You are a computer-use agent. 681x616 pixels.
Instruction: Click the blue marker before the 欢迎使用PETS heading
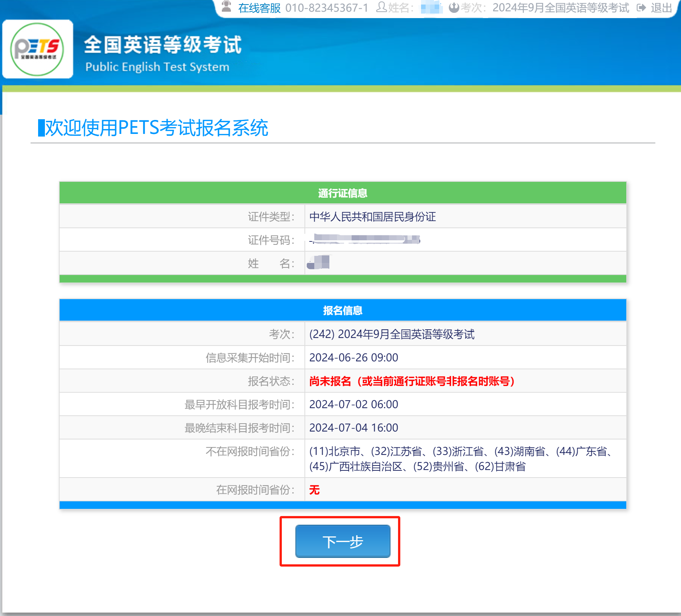pos(41,128)
